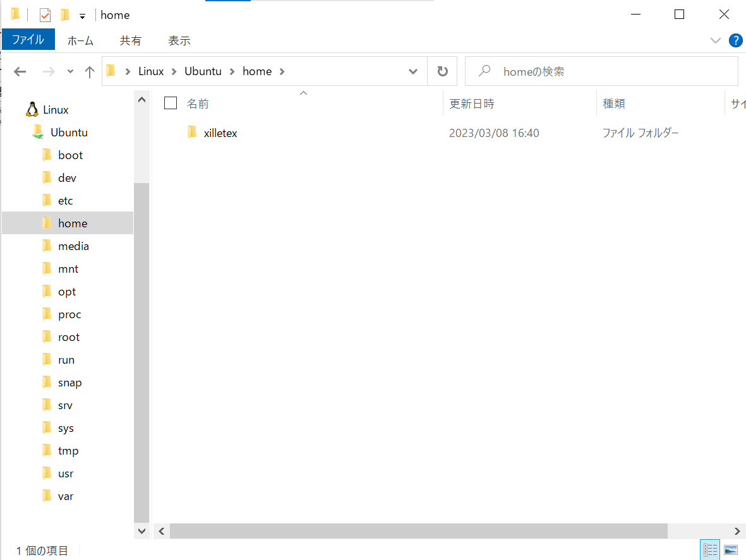Open the 共有 ribbon tab
The height and width of the screenshot is (560, 746).
pyautogui.click(x=130, y=40)
